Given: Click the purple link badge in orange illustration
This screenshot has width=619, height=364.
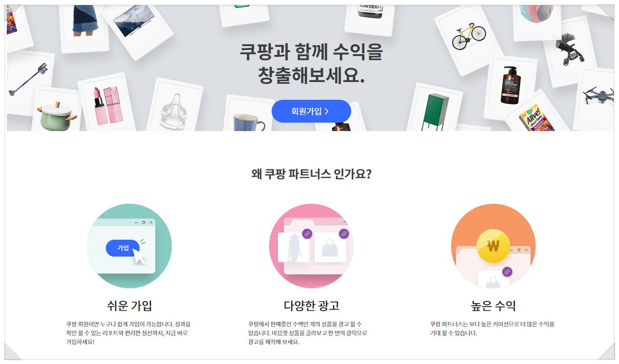Looking at the screenshot, I should (507, 272).
